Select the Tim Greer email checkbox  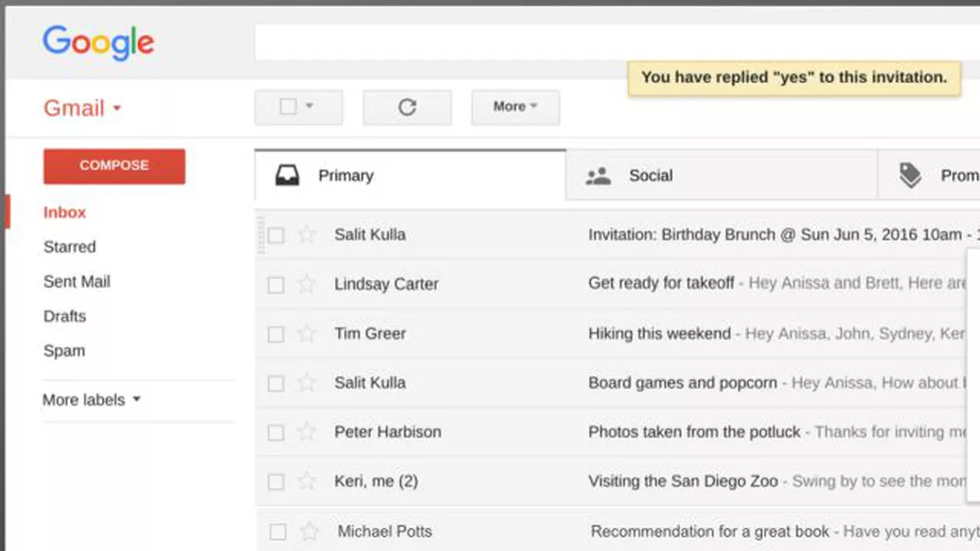[x=276, y=334]
